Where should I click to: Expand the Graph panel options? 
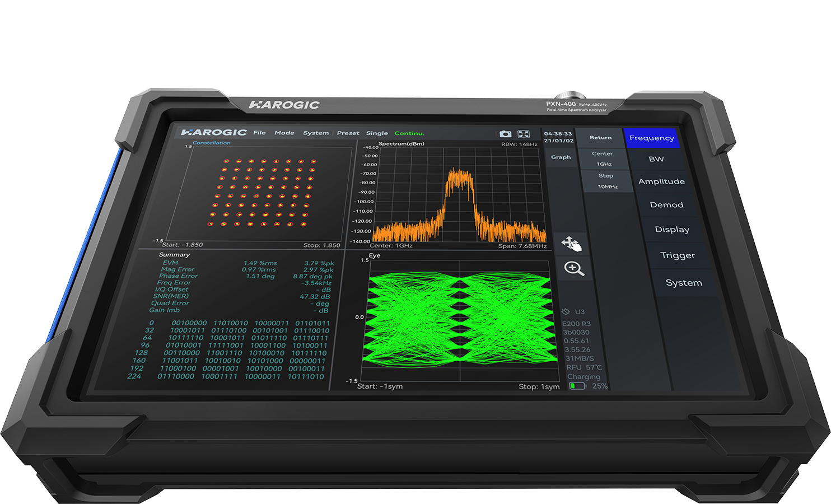[x=561, y=157]
